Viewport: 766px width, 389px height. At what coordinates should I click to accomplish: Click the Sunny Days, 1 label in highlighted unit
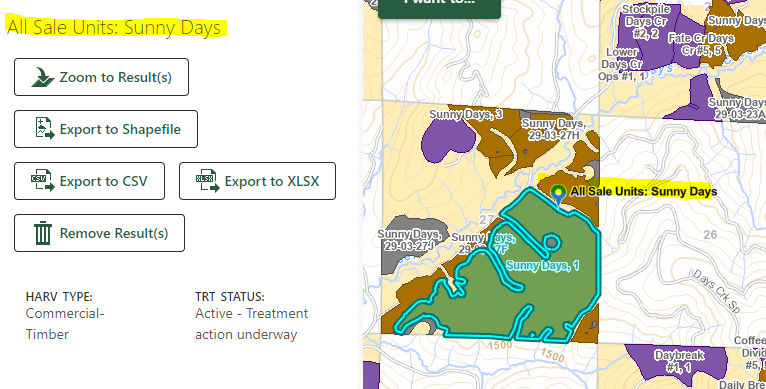pyautogui.click(x=542, y=265)
